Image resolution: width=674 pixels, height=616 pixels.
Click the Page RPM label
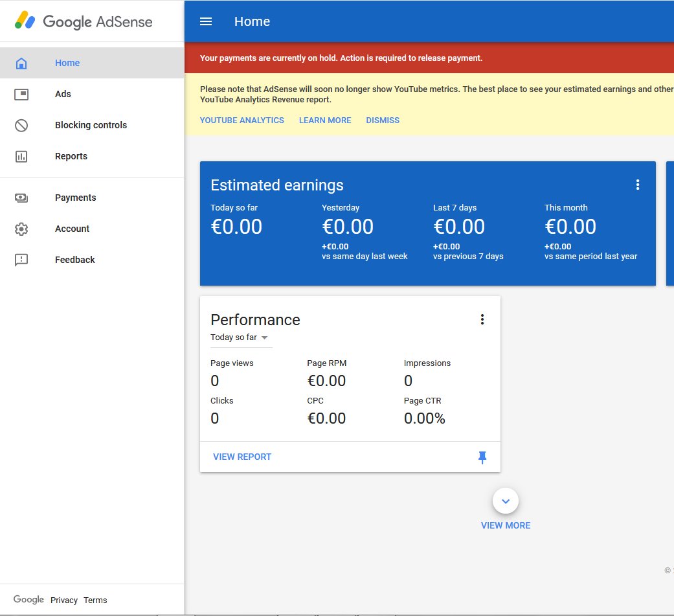327,363
